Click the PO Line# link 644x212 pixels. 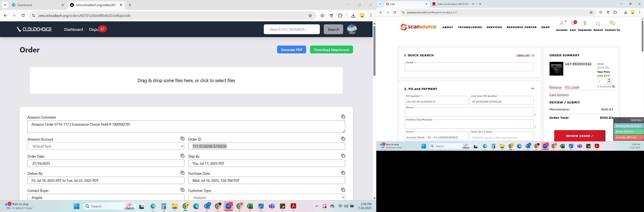[572, 87]
